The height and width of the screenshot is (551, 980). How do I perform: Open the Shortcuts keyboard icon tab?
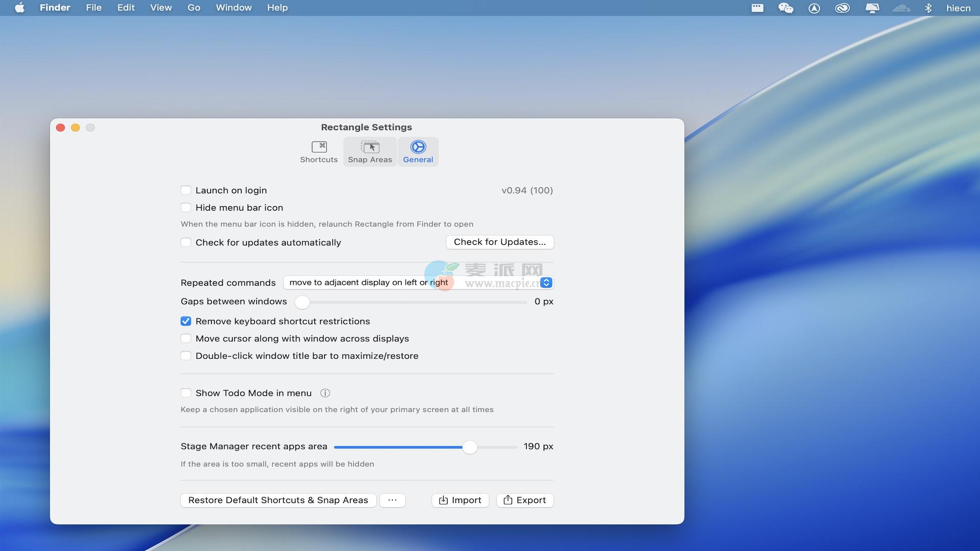coord(319,152)
